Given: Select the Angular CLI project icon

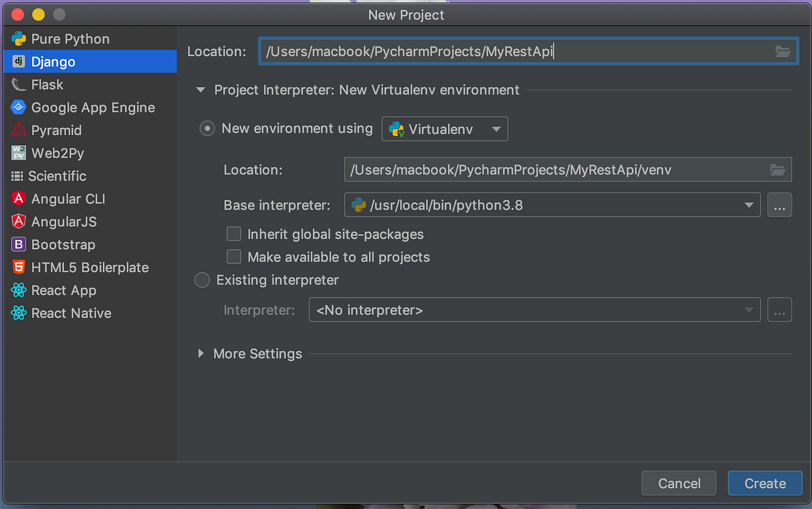Looking at the screenshot, I should [x=19, y=198].
